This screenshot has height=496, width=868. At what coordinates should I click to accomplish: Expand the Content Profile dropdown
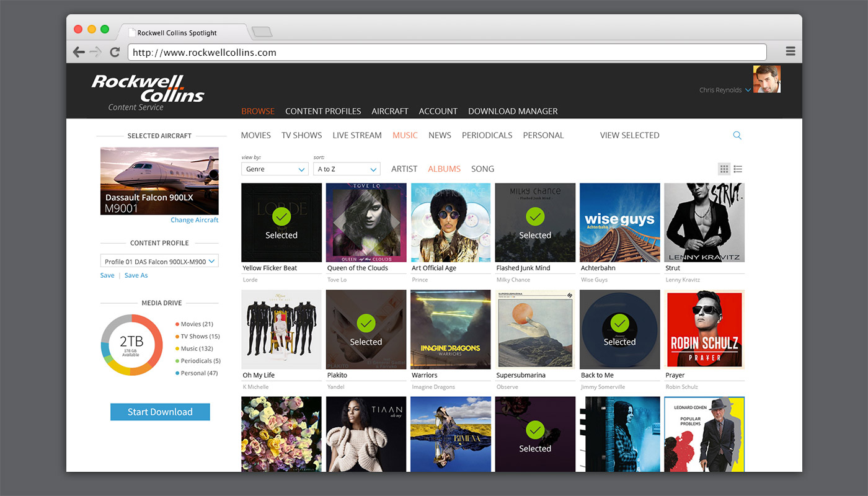(x=159, y=262)
